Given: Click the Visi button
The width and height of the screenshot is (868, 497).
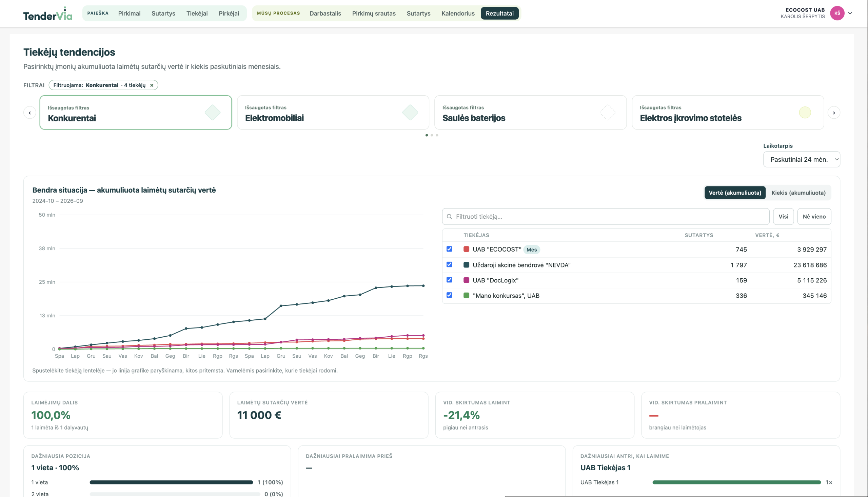Looking at the screenshot, I should click(x=783, y=217).
